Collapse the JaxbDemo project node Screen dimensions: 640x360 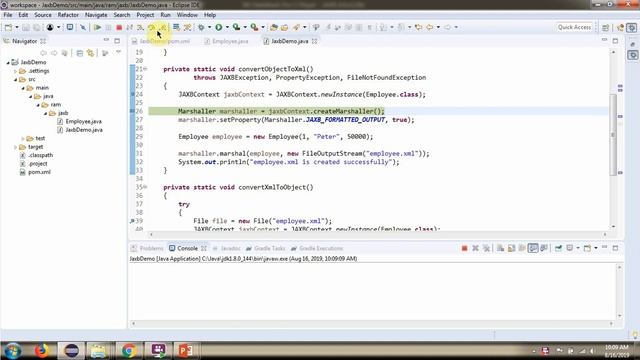pos(8,62)
